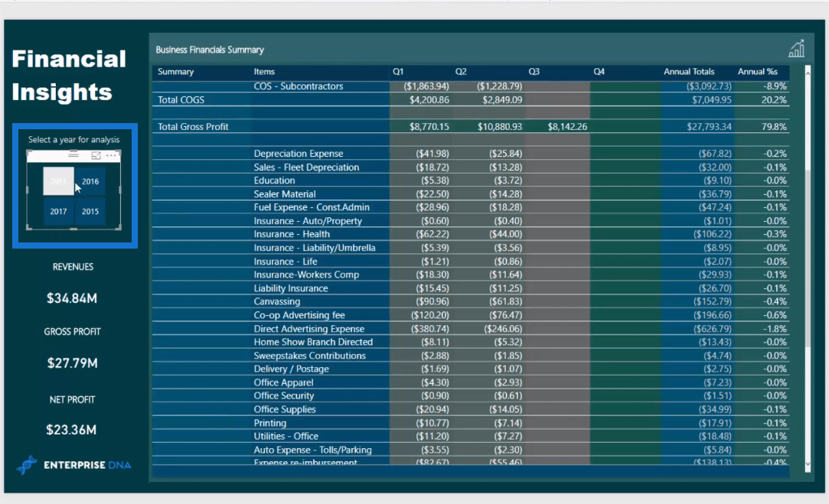
Task: Click the vertical scrollbar thumb of the table
Action: tap(808, 259)
